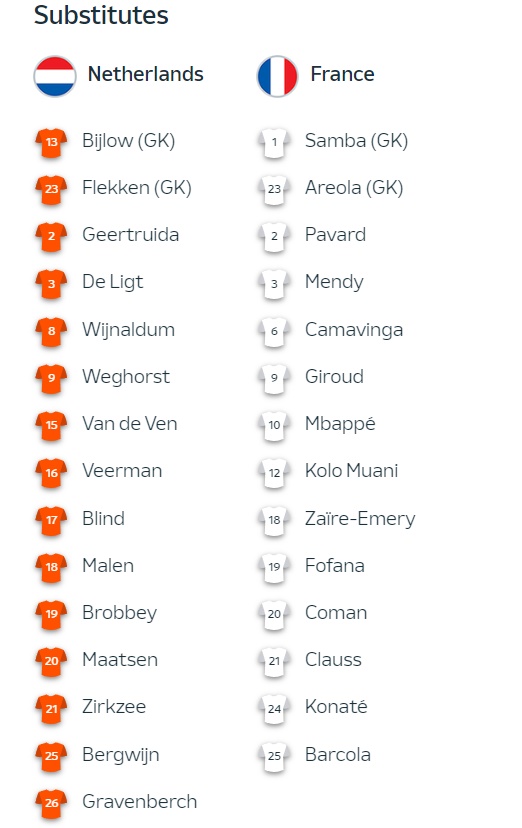Click player name De Ligt
This screenshot has height=828, width=522.
[x=112, y=282]
